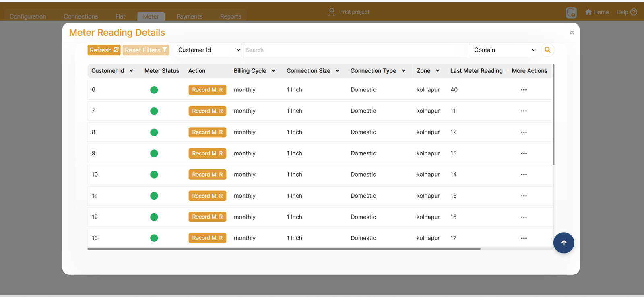Viewport: 644px width, 297px height.
Task: Open the Connections tab
Action: (x=81, y=16)
